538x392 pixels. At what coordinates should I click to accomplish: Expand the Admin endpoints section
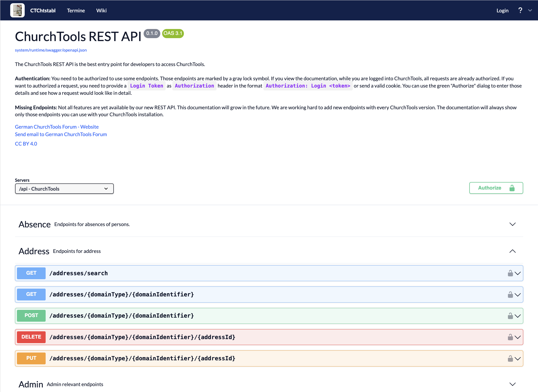[512, 384]
